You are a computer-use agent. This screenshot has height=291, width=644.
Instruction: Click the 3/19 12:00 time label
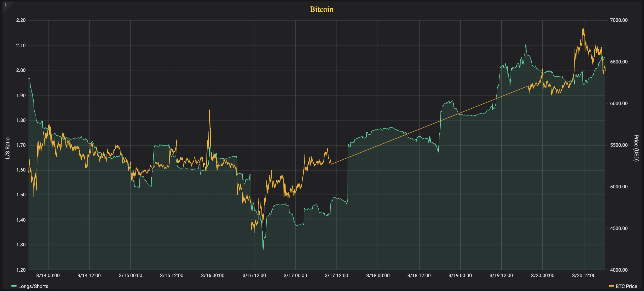(501, 276)
